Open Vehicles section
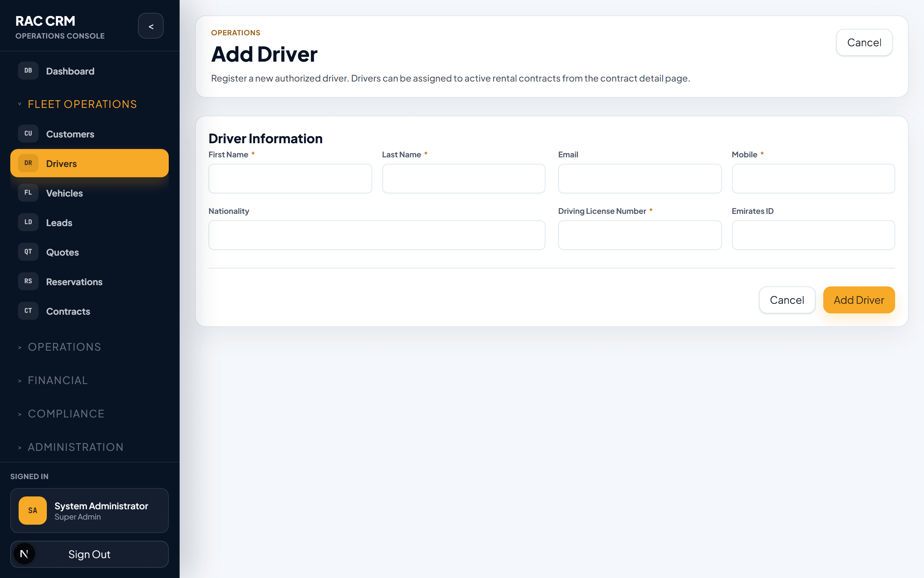This screenshot has width=924, height=578. pyautogui.click(x=89, y=193)
